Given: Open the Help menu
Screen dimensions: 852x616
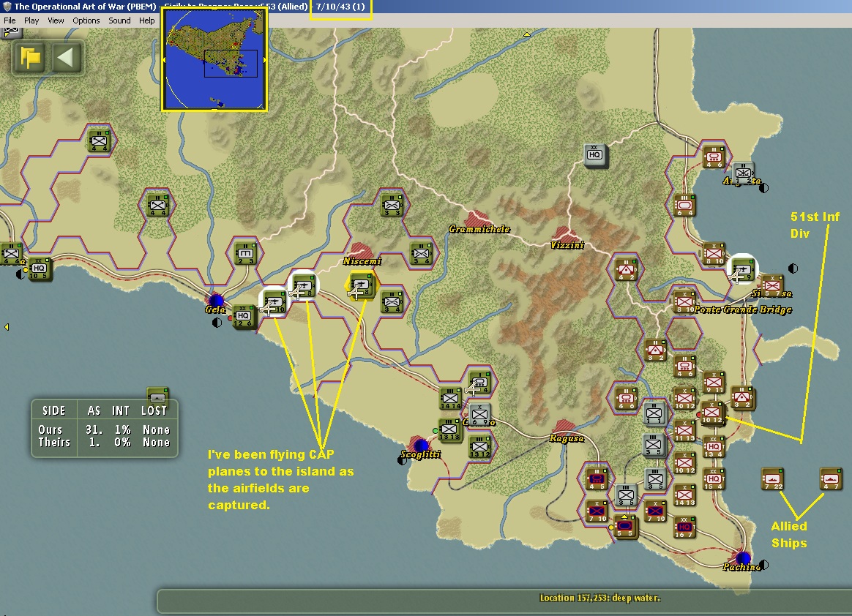Looking at the screenshot, I should (146, 20).
